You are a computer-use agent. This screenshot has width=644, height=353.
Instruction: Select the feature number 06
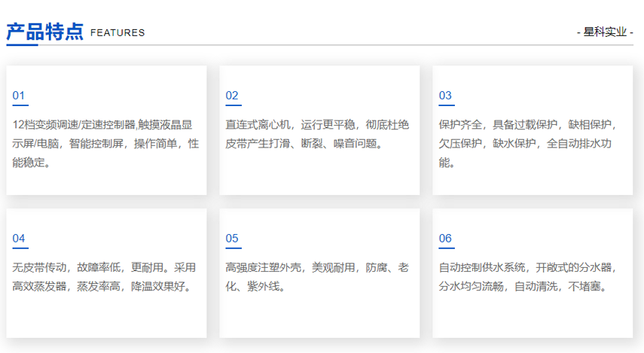point(445,239)
